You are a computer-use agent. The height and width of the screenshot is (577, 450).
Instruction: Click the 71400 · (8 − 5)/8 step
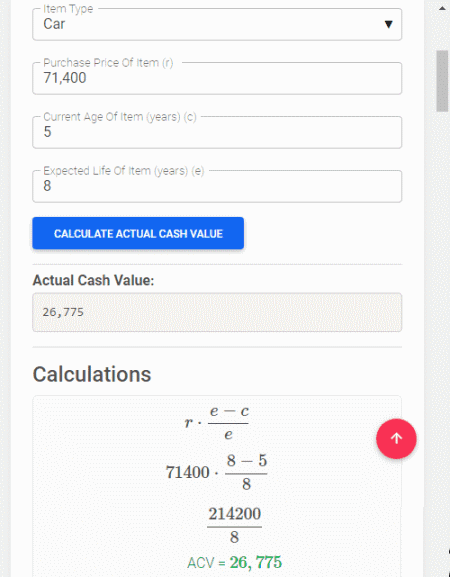coord(216,472)
